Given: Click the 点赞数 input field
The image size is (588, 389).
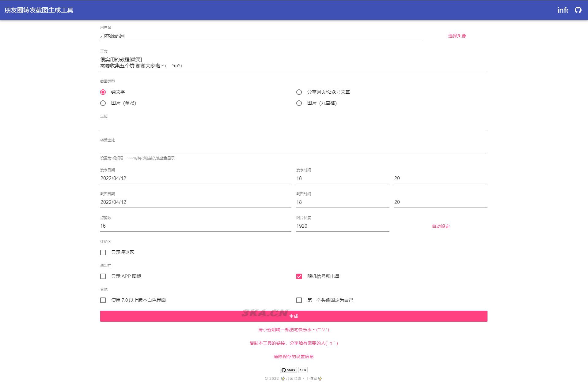Looking at the screenshot, I should 195,226.
